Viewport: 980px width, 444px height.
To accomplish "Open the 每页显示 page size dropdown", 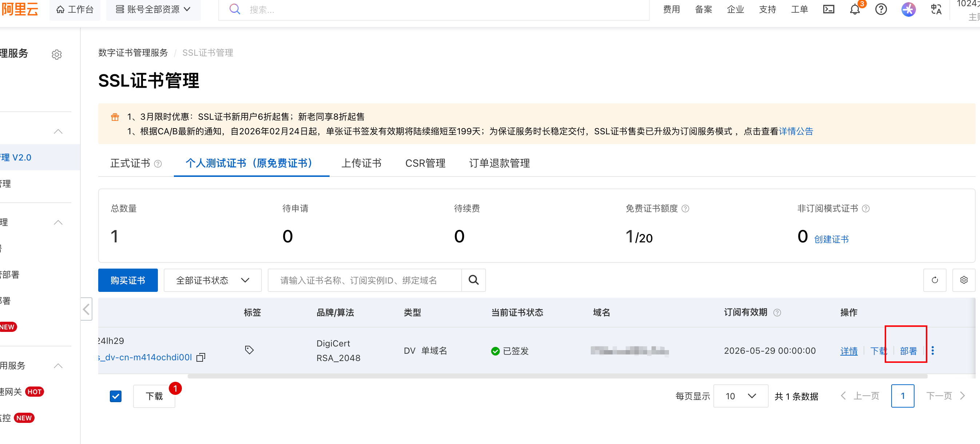I will point(740,396).
